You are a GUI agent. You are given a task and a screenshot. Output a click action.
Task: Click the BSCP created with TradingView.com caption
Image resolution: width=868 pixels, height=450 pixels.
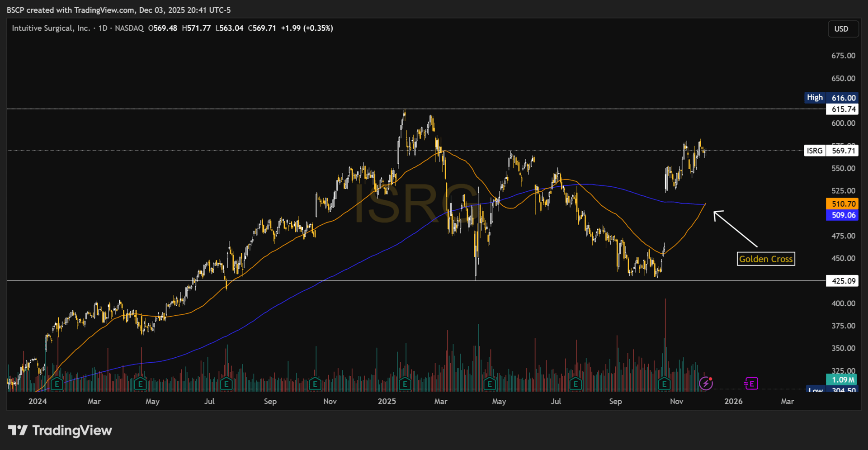(118, 10)
